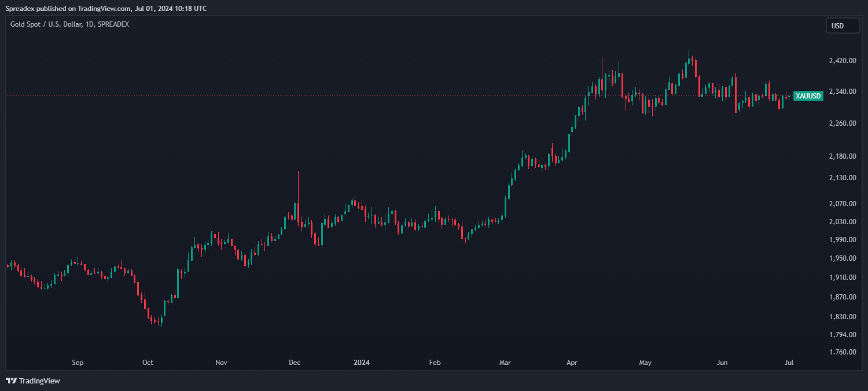Select the 2,340.00 price axis label
Viewport: 868px width, 391px height.
click(x=842, y=92)
